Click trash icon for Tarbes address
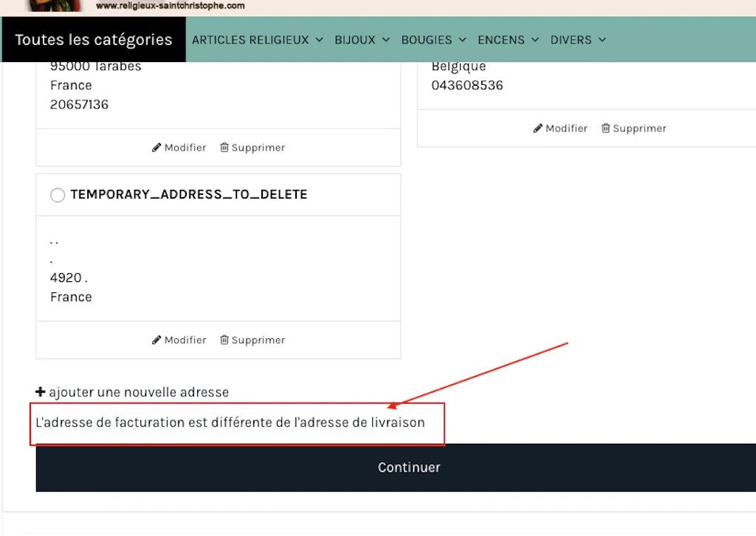 (x=224, y=148)
